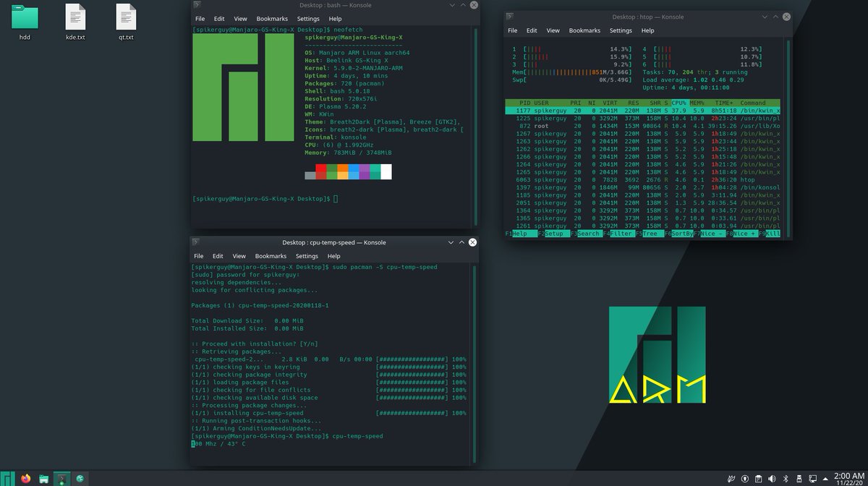868x486 pixels.
Task: Open Settings menu in cpu-temp-speed Konsole
Action: pos(307,256)
